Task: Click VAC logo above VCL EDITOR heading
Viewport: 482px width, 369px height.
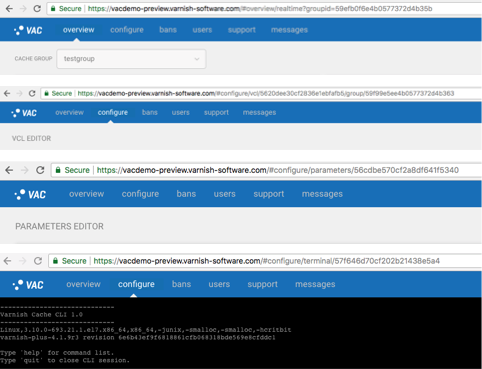Action: pos(24,113)
